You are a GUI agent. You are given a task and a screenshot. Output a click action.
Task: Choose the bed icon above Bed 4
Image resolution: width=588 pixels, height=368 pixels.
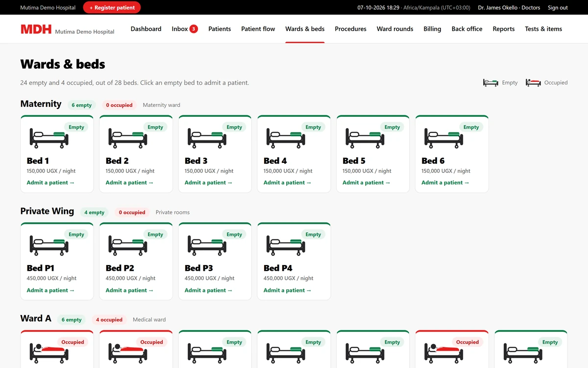286,138
